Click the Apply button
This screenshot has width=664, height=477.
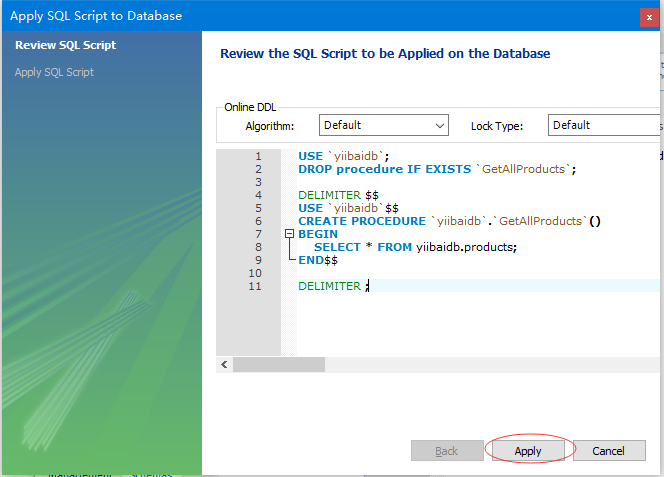pos(528,451)
